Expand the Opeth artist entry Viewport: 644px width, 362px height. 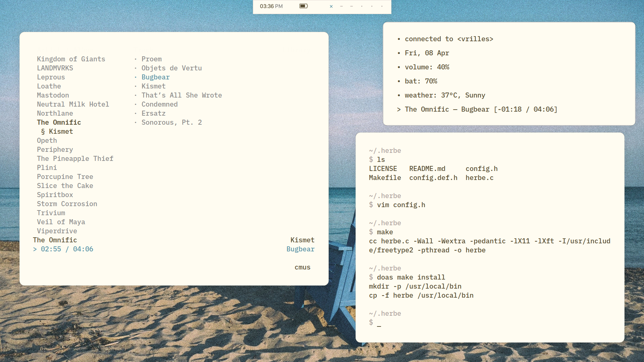pos(47,140)
